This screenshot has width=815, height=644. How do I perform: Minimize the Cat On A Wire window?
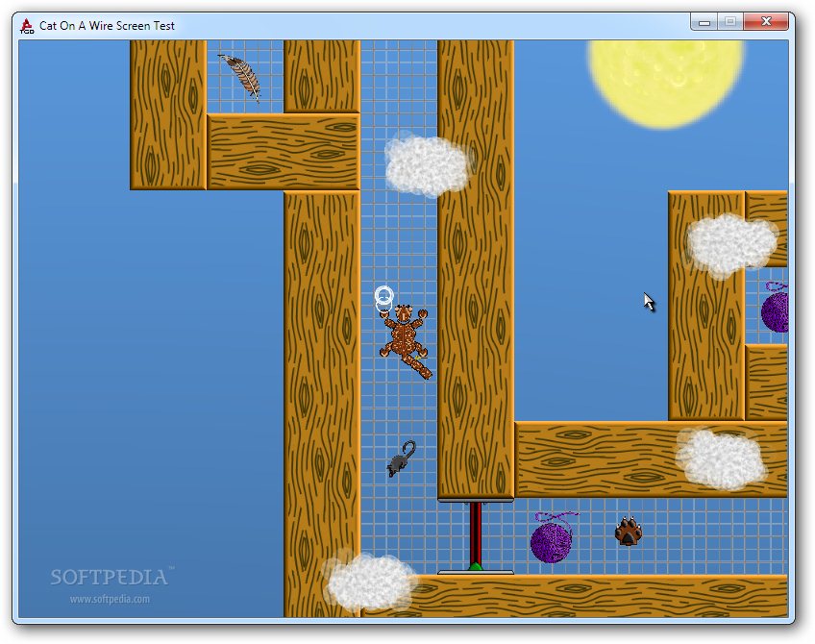point(704,22)
